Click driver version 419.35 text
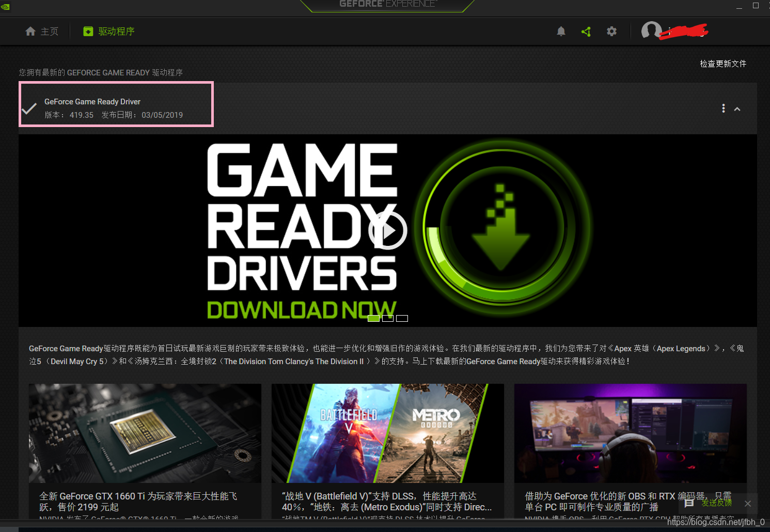The width and height of the screenshot is (770, 532). point(69,115)
